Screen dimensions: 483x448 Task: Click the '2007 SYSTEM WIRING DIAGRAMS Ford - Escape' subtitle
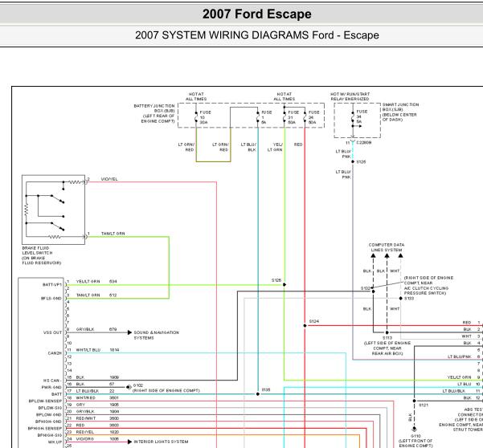pos(257,35)
